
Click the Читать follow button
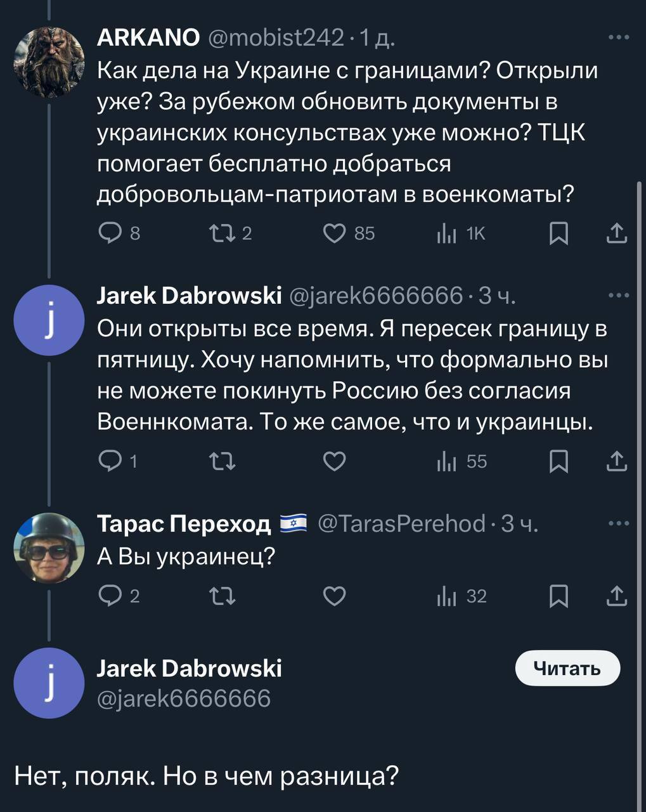(x=567, y=668)
